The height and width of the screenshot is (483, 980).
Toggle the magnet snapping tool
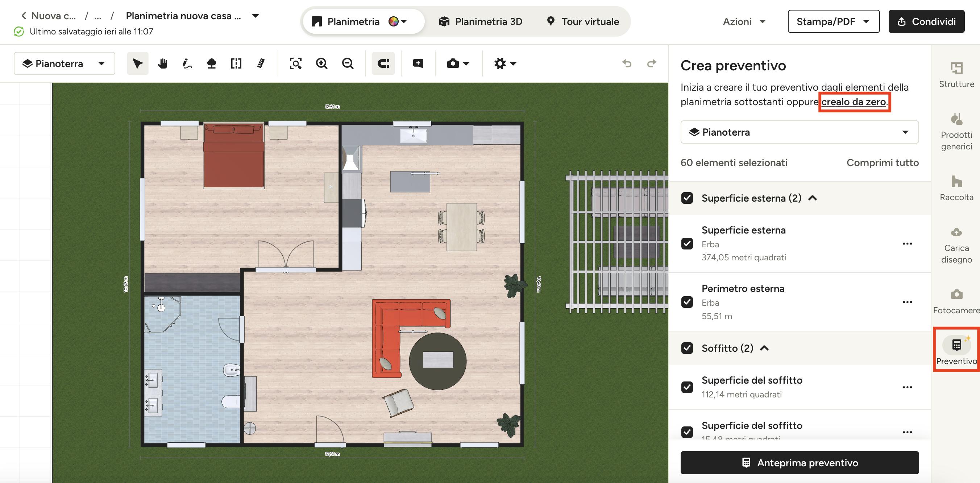(383, 63)
